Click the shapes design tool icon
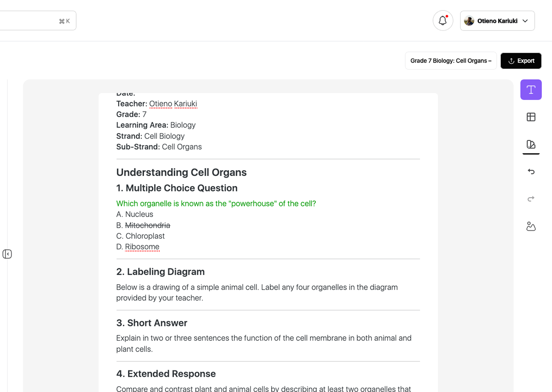 531,144
